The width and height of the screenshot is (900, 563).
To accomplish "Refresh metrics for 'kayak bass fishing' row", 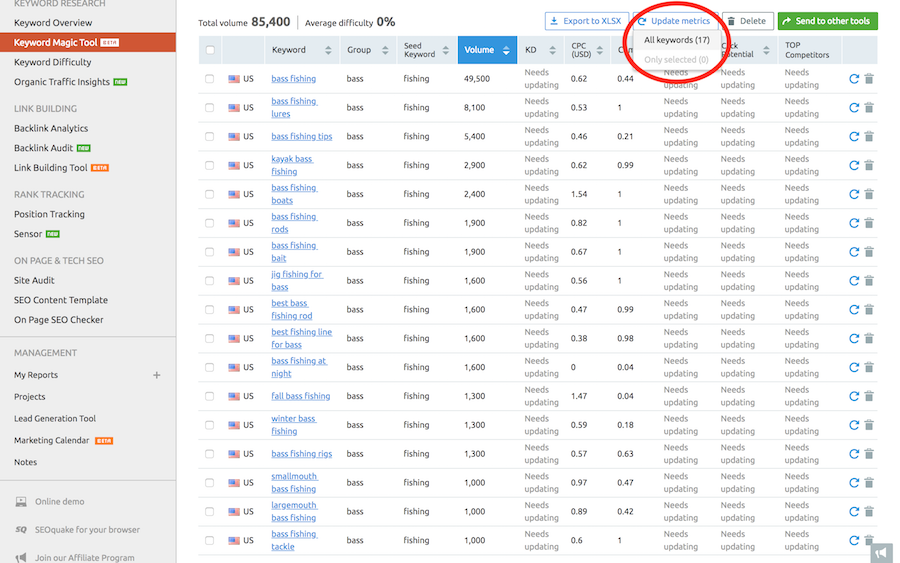I will click(x=854, y=165).
